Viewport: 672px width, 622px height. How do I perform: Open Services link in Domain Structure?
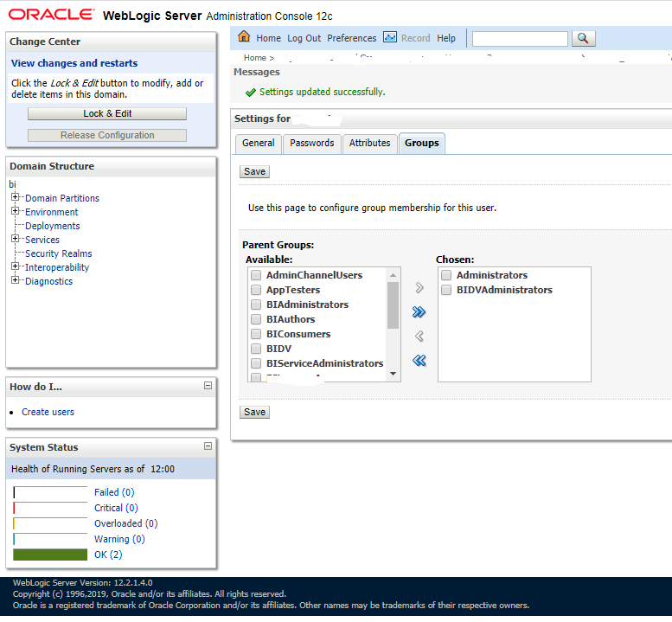42,240
